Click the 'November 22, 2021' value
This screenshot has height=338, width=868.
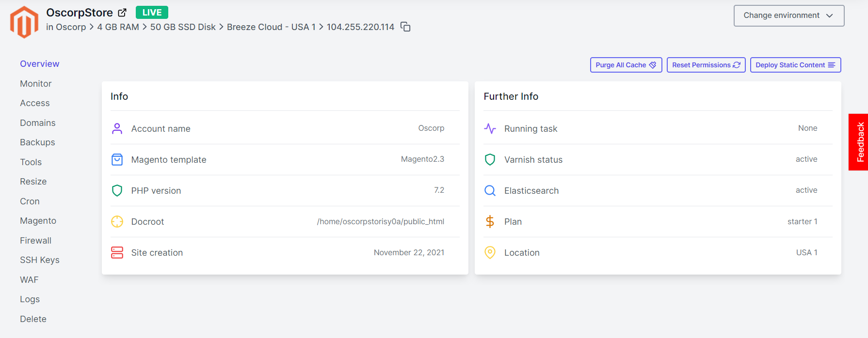[x=409, y=252]
